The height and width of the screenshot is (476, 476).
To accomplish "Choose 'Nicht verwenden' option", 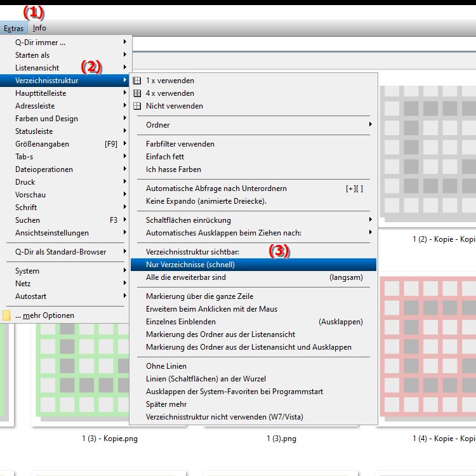I will click(x=253, y=106).
